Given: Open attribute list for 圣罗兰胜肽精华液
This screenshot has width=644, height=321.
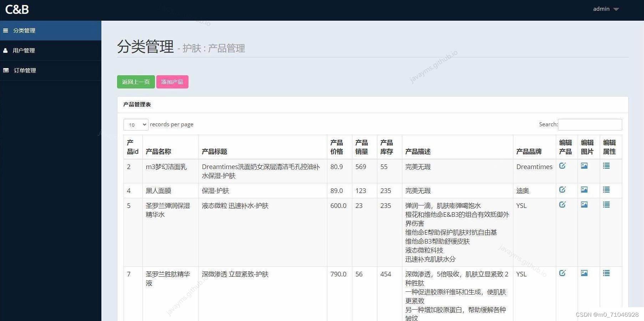Looking at the screenshot, I should pyautogui.click(x=606, y=273).
